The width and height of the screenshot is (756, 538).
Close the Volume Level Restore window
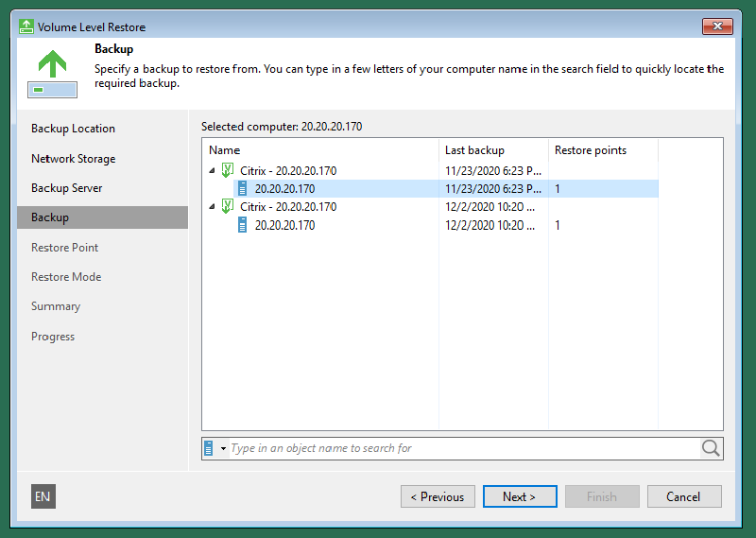point(717,26)
